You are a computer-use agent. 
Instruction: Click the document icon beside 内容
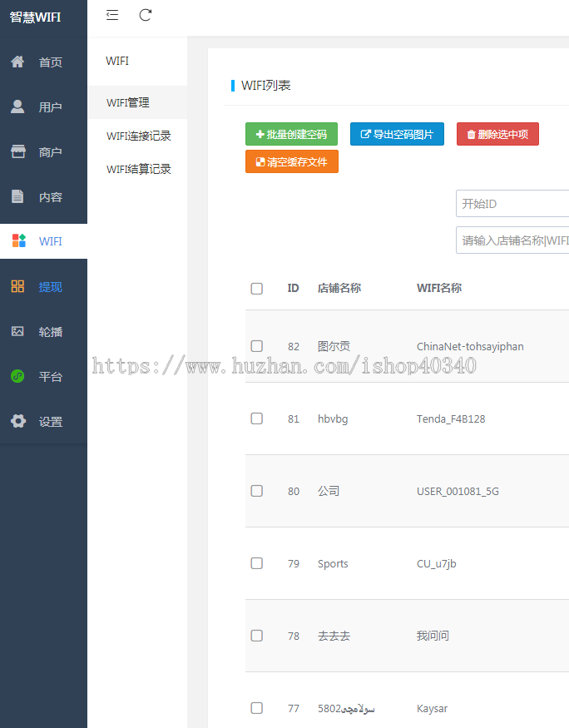(17, 196)
